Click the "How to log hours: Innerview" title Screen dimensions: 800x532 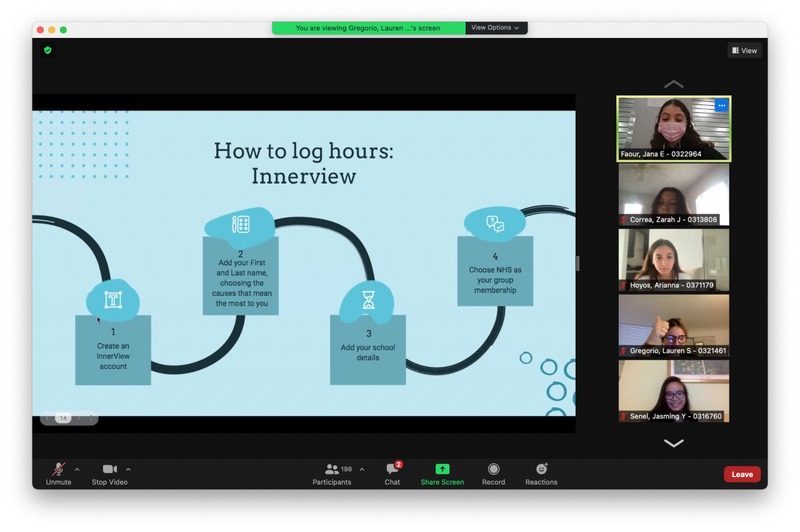(304, 164)
